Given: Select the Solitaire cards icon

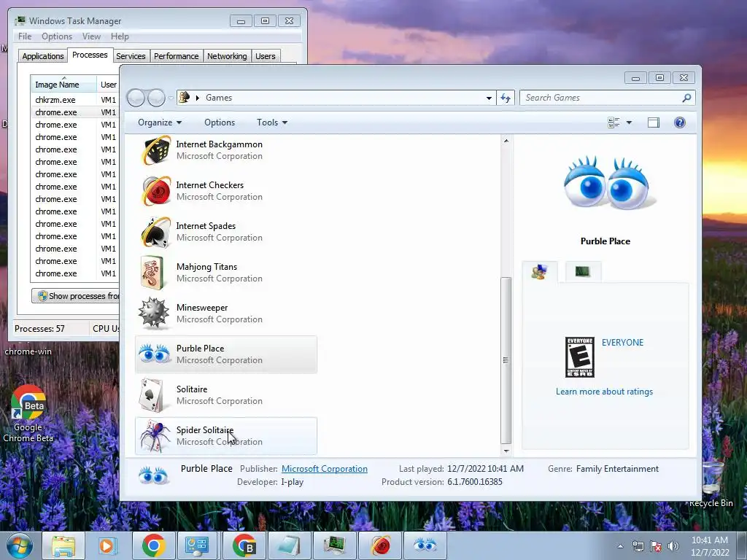Looking at the screenshot, I should (x=152, y=395).
